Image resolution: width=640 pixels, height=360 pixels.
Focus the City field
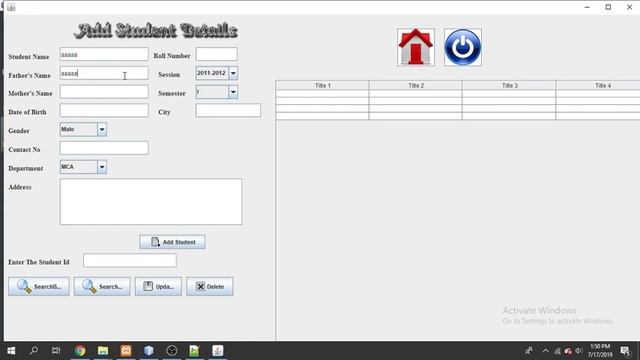coord(228,111)
